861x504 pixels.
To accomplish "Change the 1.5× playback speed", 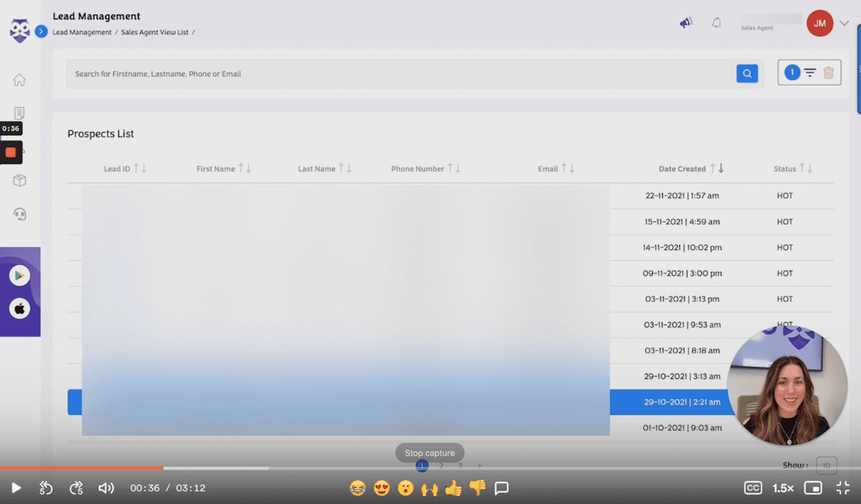I will pos(783,488).
